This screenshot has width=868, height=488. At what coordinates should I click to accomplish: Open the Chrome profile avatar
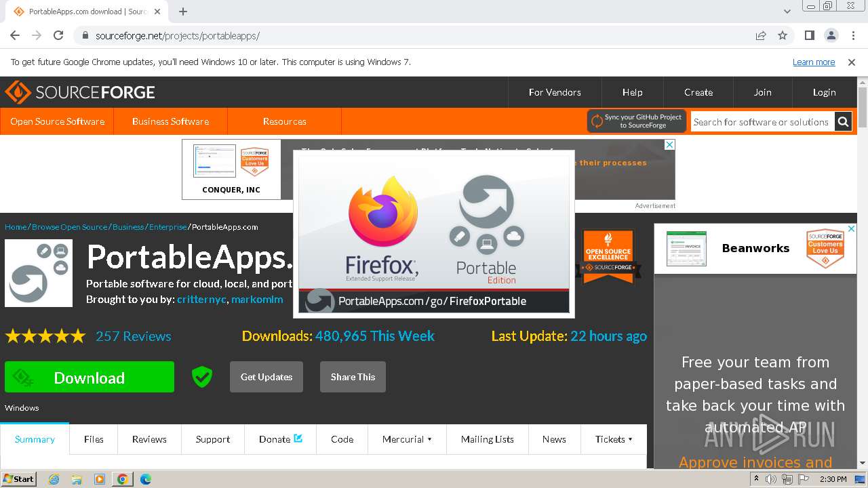point(831,35)
